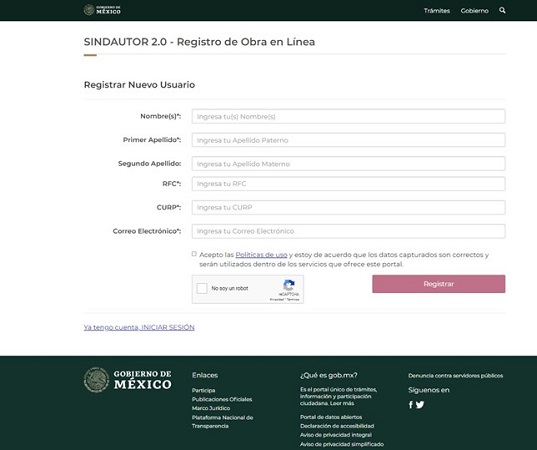Open the Publicaciones Oficiales footer link
Viewport: 537px width, 450px height.
pos(222,399)
